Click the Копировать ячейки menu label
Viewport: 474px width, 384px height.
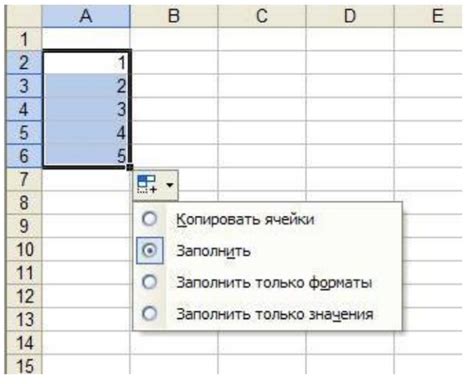point(245,220)
